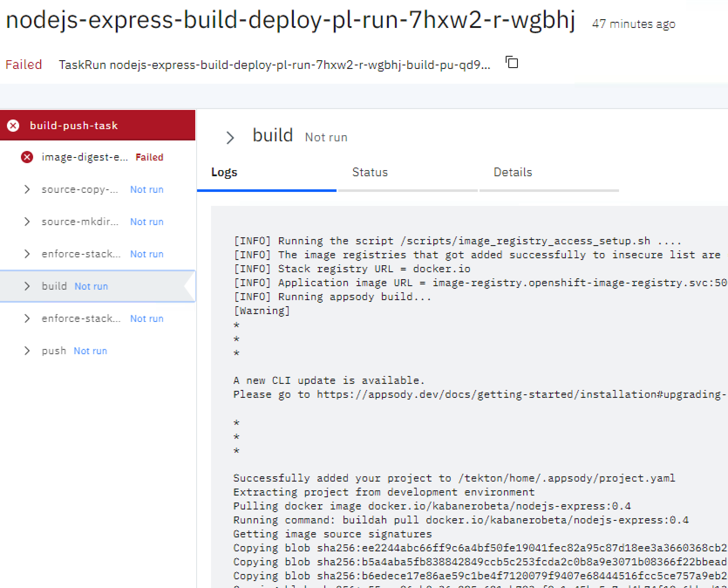Select the image-digest-e failed step
728x588 pixels.
[85, 157]
